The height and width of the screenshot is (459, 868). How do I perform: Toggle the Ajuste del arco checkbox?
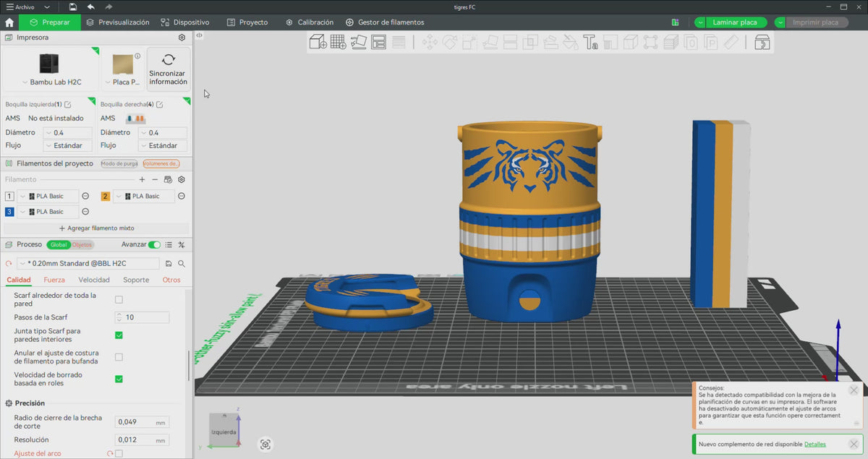[x=119, y=453]
